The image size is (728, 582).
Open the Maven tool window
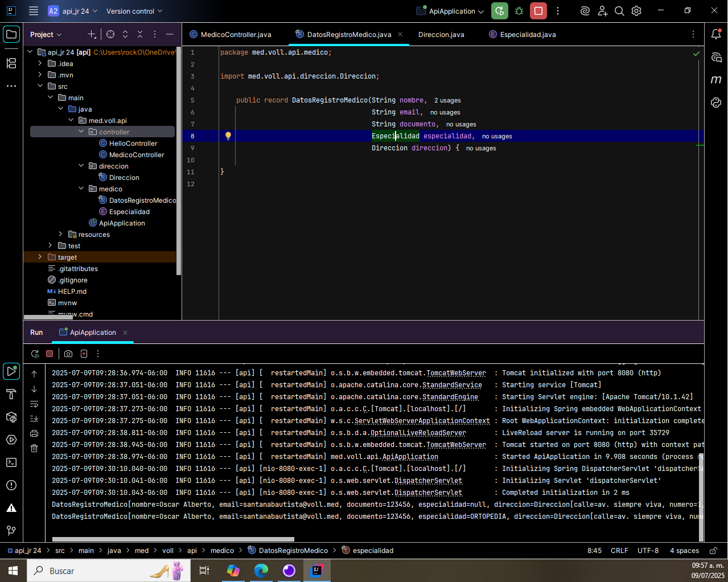point(717,80)
